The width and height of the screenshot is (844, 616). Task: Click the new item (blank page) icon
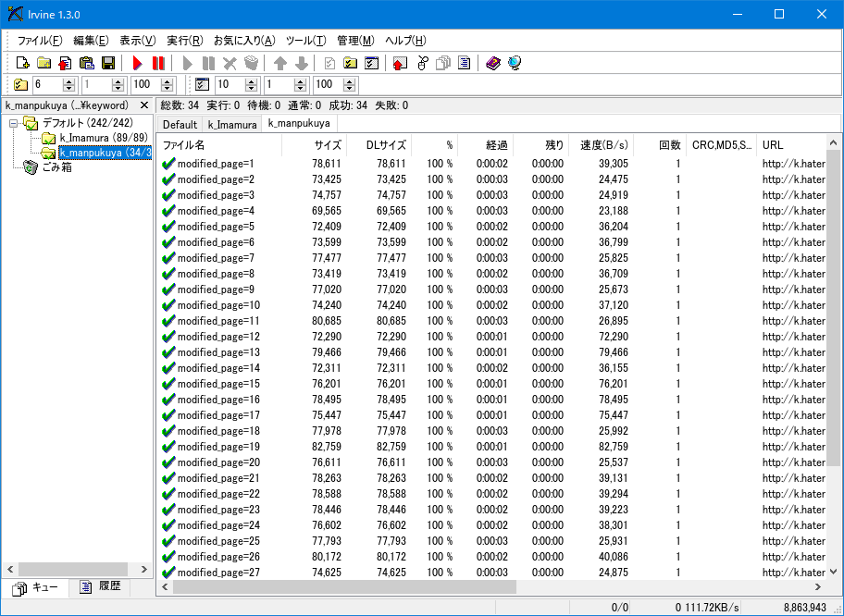pos(22,64)
